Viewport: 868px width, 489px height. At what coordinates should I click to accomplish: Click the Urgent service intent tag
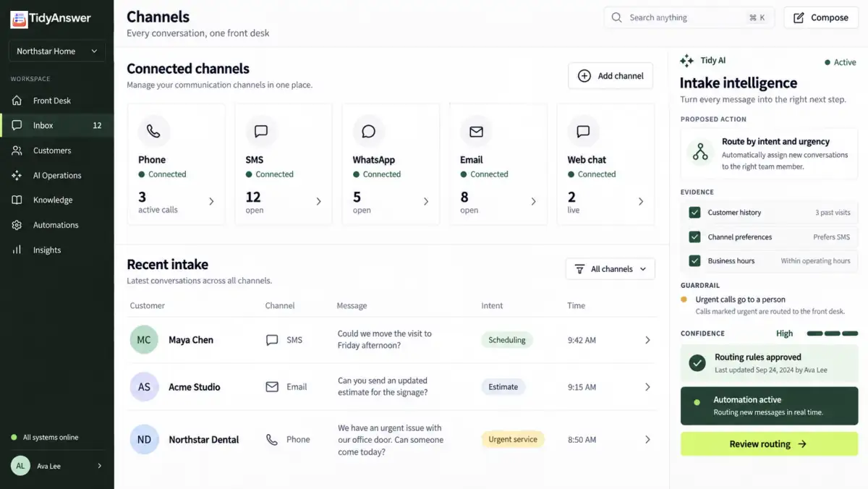pos(513,439)
